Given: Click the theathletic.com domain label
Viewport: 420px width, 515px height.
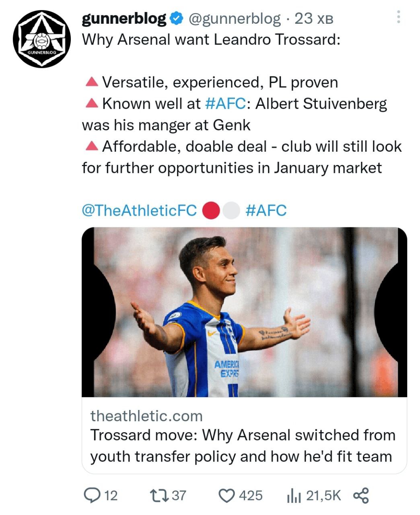Looking at the screenshot, I should click(146, 416).
